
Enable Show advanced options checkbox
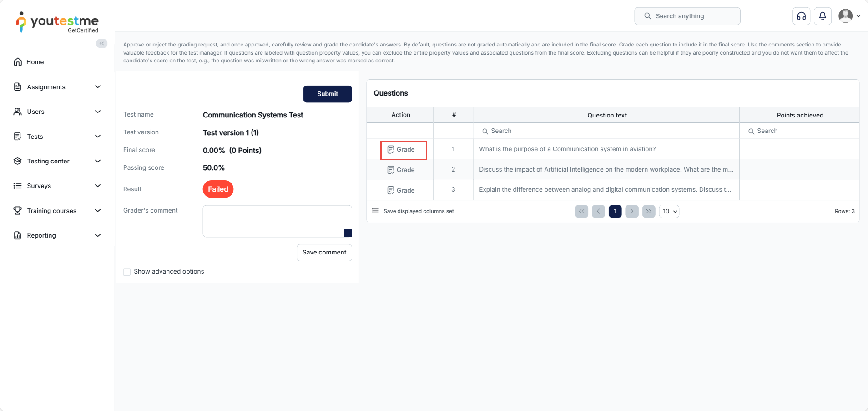pos(127,272)
